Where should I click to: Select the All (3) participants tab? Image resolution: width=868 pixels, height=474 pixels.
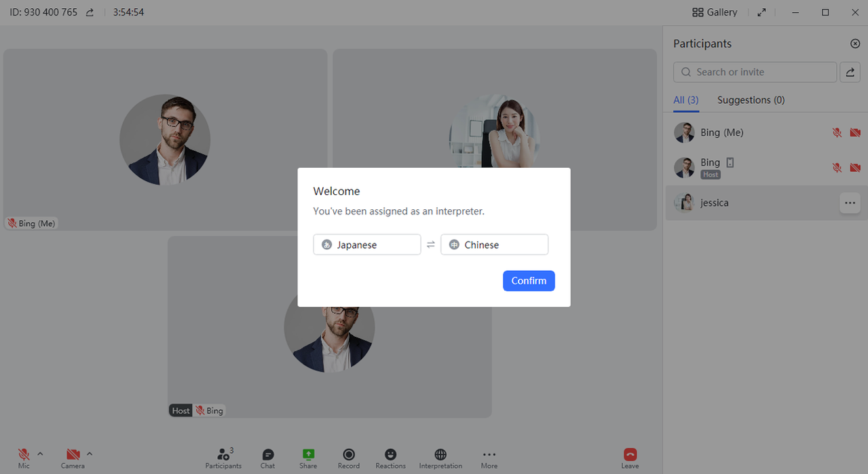pyautogui.click(x=685, y=100)
